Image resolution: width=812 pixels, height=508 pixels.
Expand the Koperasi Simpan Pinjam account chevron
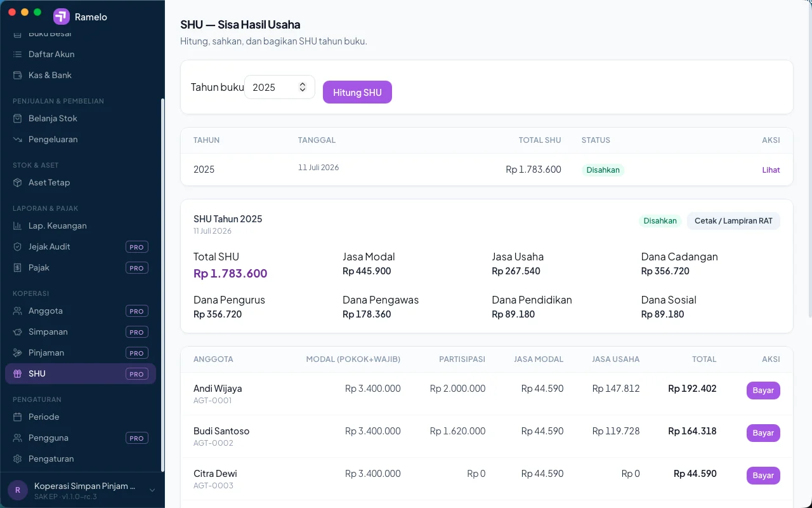152,490
